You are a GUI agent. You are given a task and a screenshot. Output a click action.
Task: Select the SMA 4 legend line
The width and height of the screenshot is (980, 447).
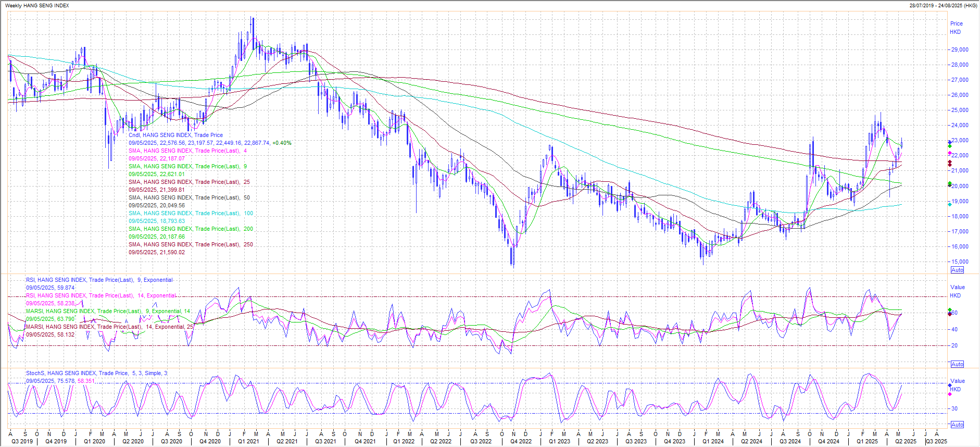[188, 151]
